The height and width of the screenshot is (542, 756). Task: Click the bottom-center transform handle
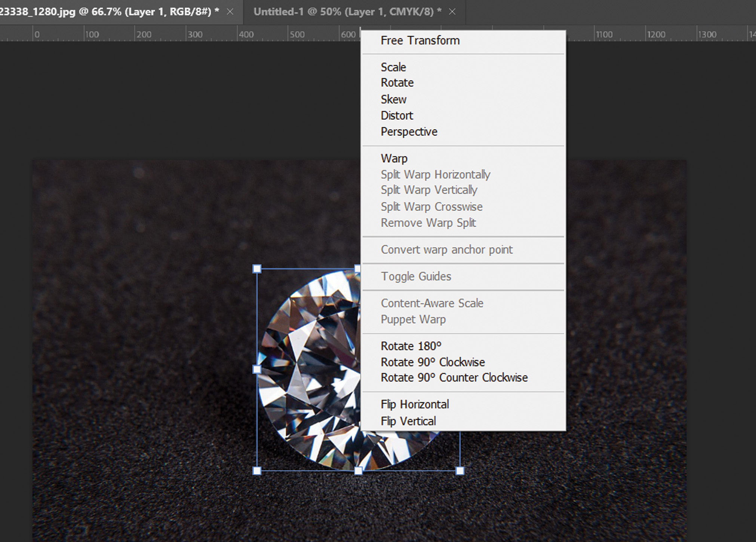click(x=358, y=471)
